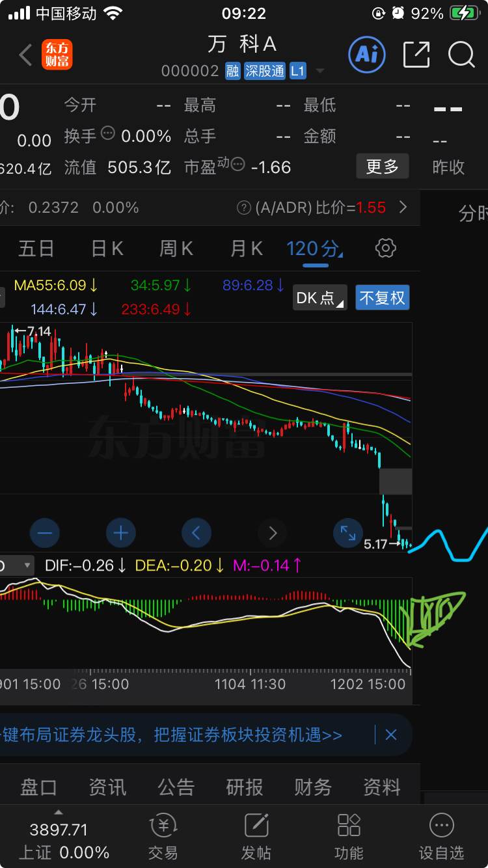Zoom in chart with plus icon
Viewport: 488px width, 868px height.
(120, 534)
